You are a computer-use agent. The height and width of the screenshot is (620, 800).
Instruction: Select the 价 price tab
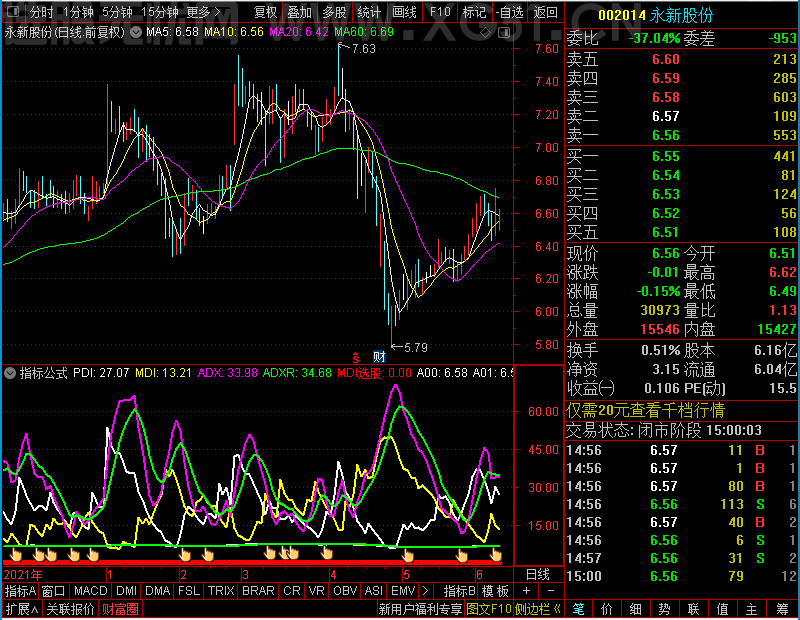click(607, 609)
